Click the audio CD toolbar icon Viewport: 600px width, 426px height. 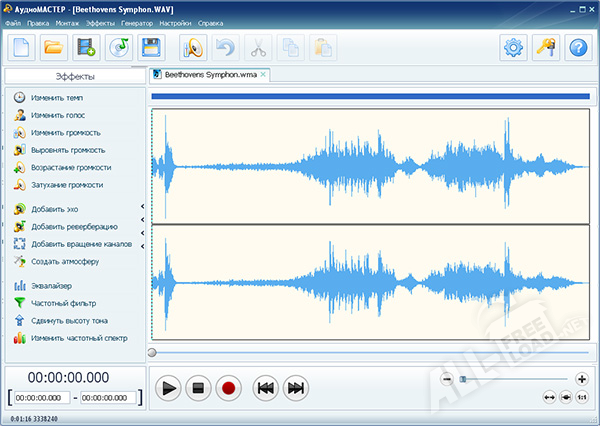(x=119, y=47)
